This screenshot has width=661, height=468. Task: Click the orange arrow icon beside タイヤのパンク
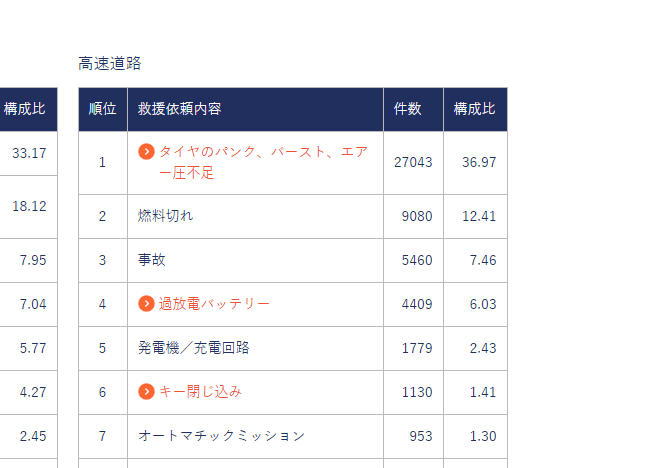pos(146,152)
